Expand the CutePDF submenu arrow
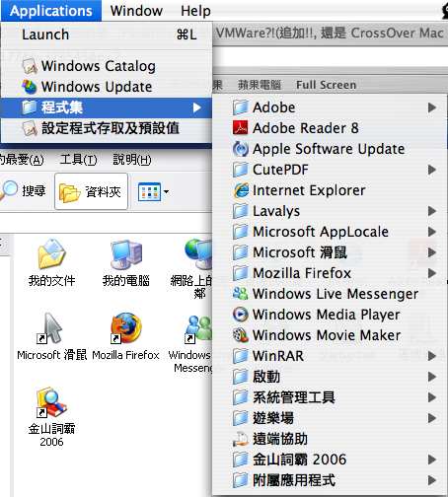The width and height of the screenshot is (448, 497). [432, 170]
